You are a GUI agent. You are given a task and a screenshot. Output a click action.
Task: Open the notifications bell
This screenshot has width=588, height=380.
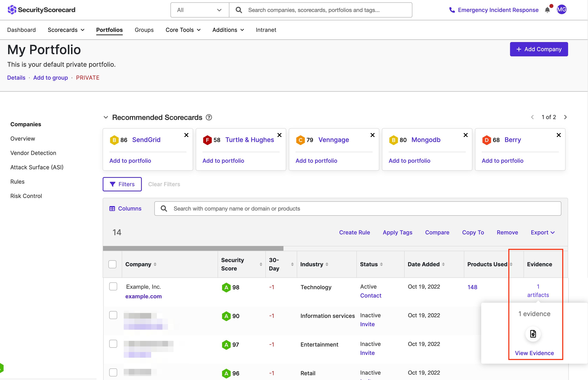point(547,10)
